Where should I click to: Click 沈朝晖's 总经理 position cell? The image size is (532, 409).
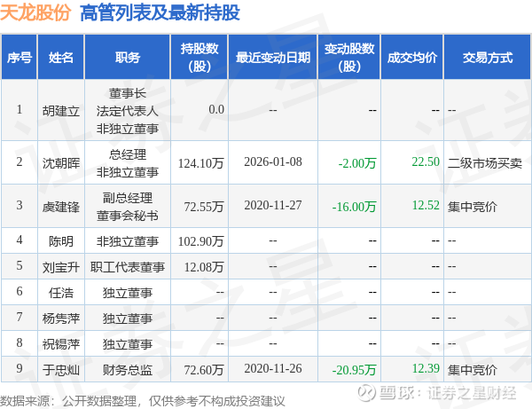(127, 163)
